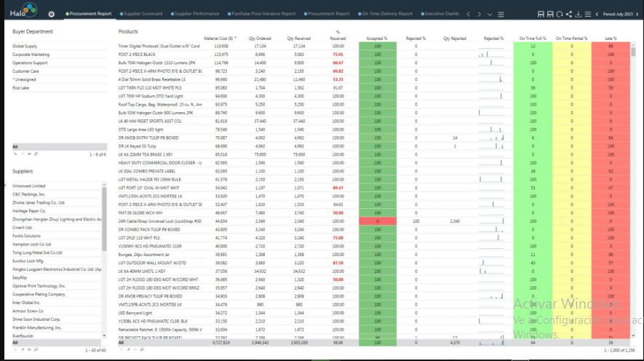Open the settings gear next to Halo logo

(x=52, y=15)
